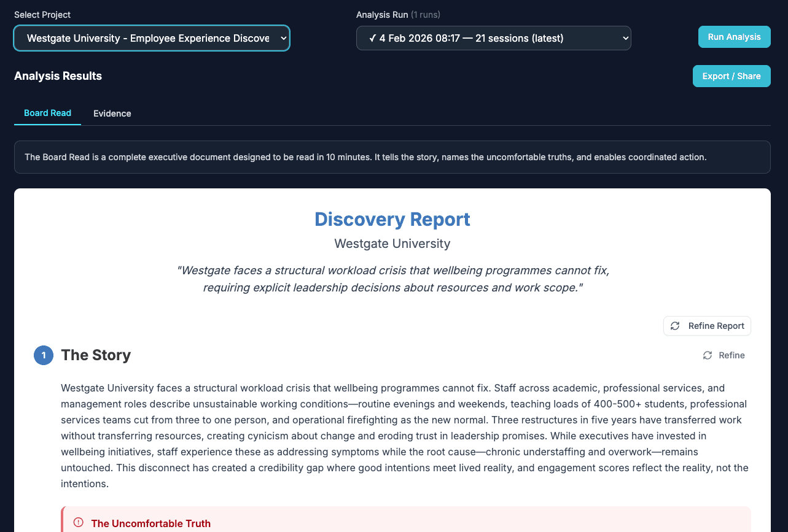This screenshot has height=532, width=788.
Task: Click the refresh icon beside The Story's Refine
Action: pyautogui.click(x=708, y=355)
